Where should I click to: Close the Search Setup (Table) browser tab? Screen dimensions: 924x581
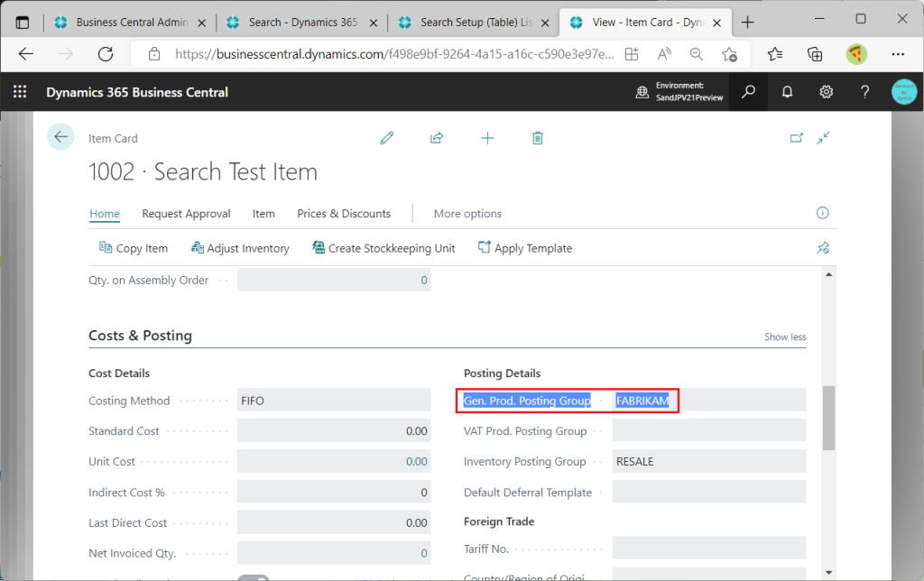pyautogui.click(x=545, y=23)
